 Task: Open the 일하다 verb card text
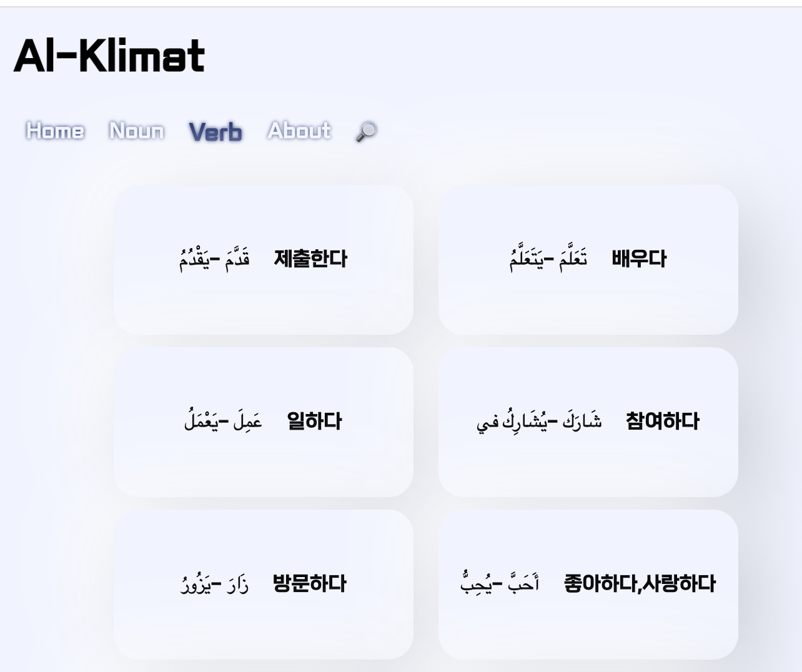(x=314, y=421)
